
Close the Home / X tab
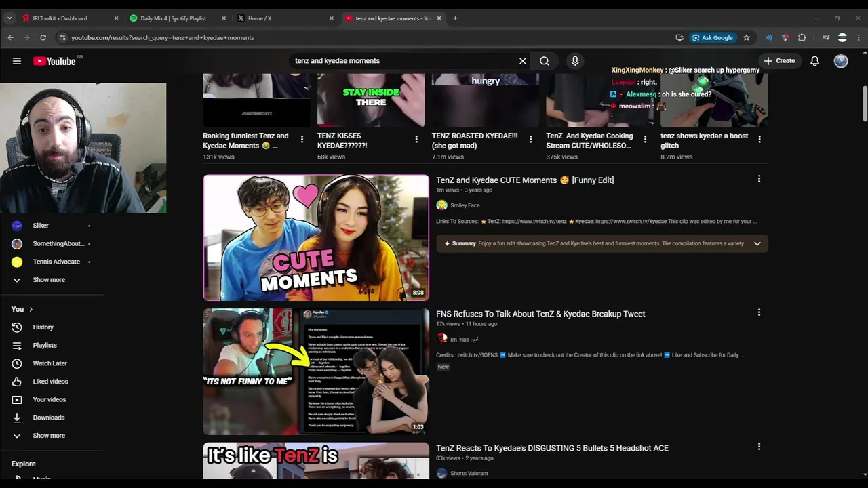click(331, 18)
